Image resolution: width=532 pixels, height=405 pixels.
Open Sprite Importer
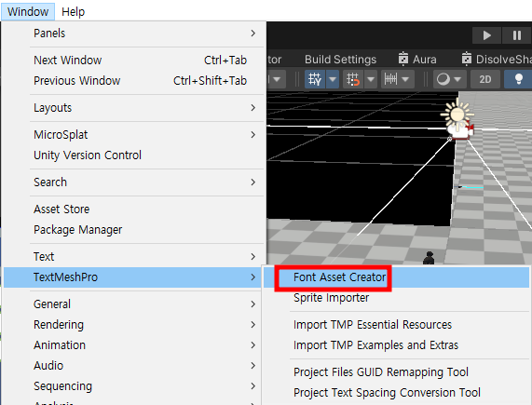tap(396, 298)
